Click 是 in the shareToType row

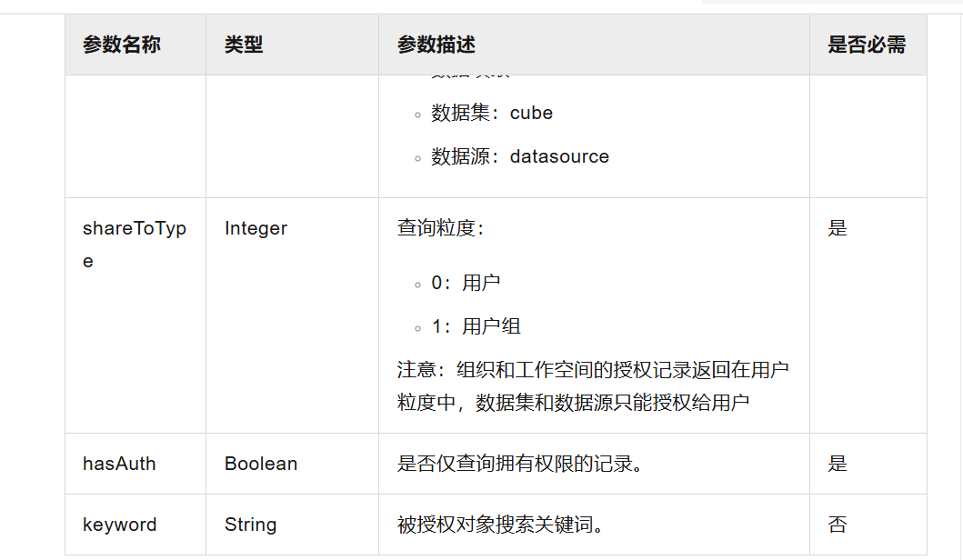point(838,228)
